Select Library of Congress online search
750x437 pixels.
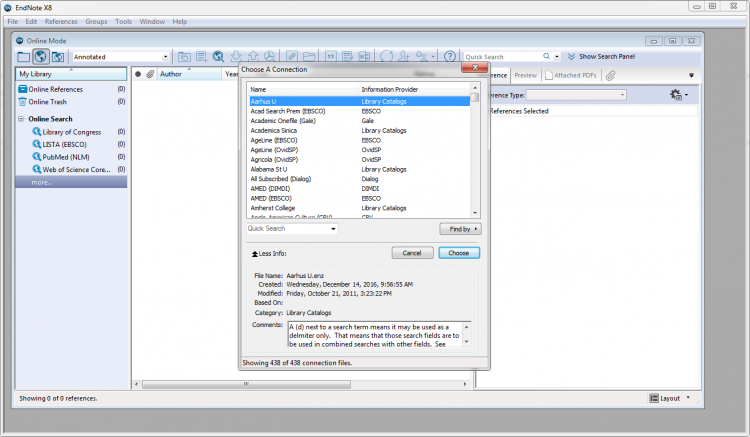point(71,132)
